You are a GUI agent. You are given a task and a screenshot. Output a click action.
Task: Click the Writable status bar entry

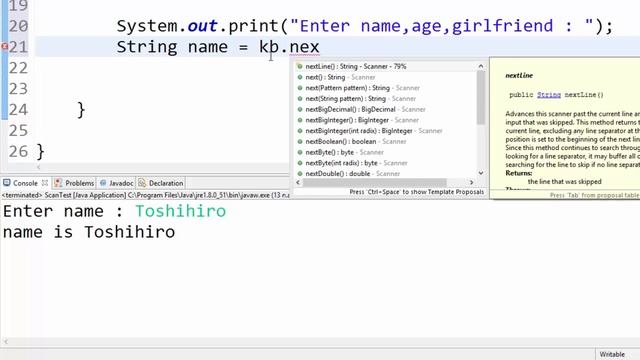[x=612, y=354]
